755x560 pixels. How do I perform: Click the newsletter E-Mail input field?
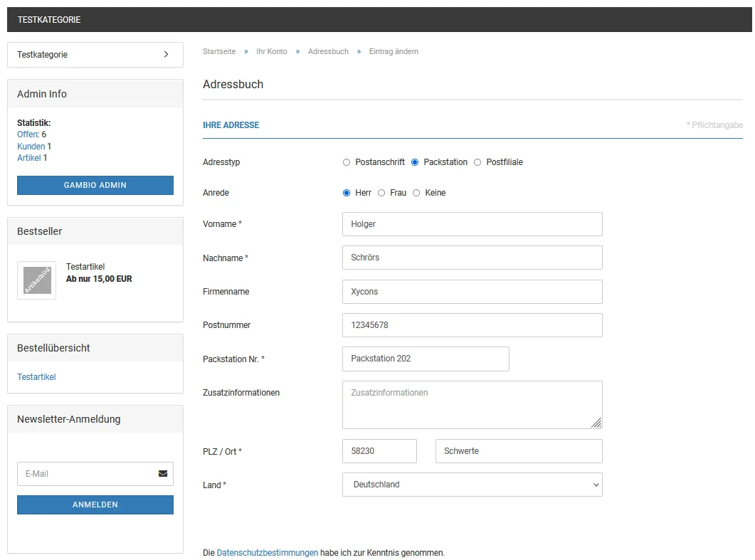tap(95, 474)
